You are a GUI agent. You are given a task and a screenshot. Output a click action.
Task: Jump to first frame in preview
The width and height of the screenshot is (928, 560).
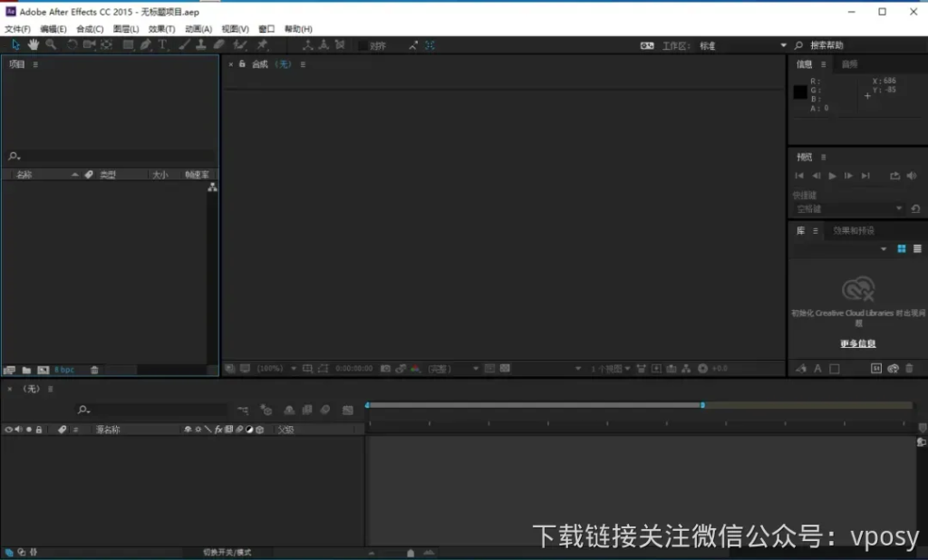[799, 176]
